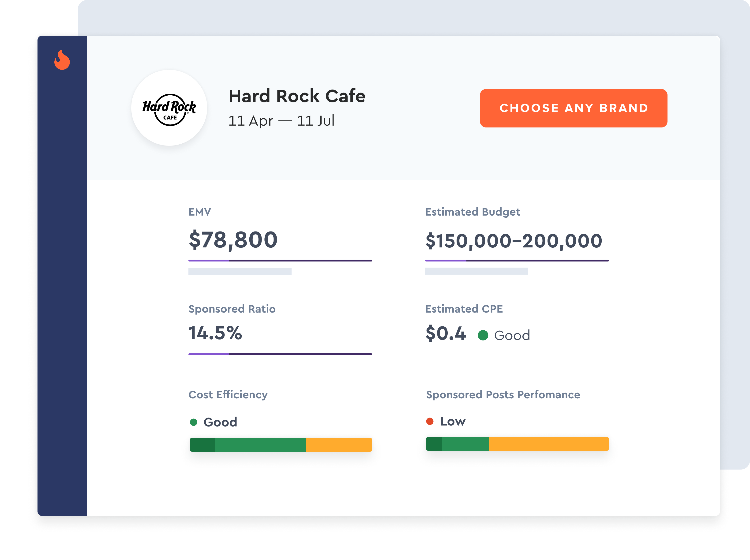The width and height of the screenshot is (750, 560).
Task: Click the green Cost Efficiency status dot
Action: pos(194,422)
